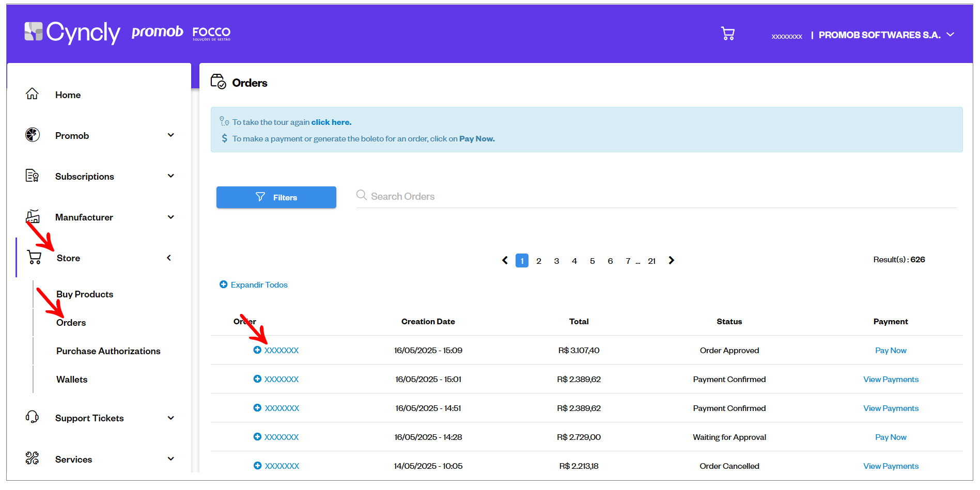Click the search magnifier icon
Screen dimensions: 980x490
pos(362,195)
